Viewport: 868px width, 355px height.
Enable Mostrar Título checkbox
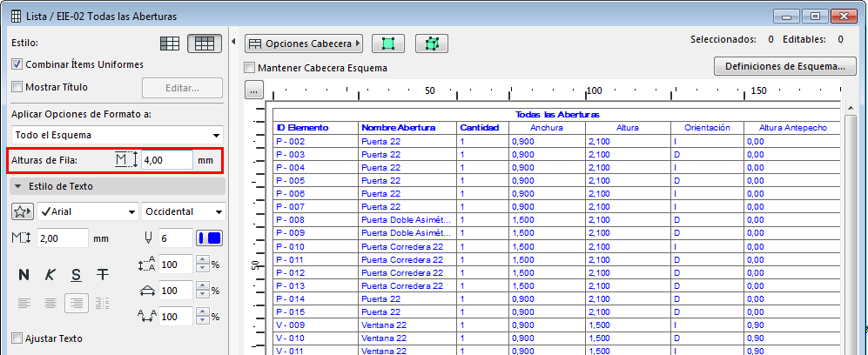(17, 87)
